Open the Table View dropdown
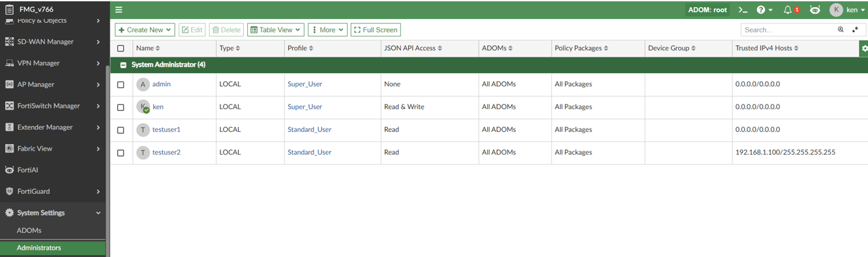This screenshot has height=257, width=868. click(x=276, y=30)
